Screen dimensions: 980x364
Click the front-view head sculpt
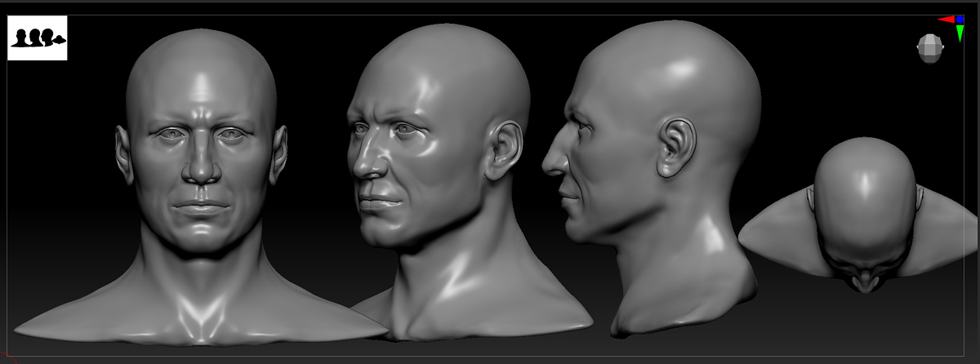click(200, 188)
